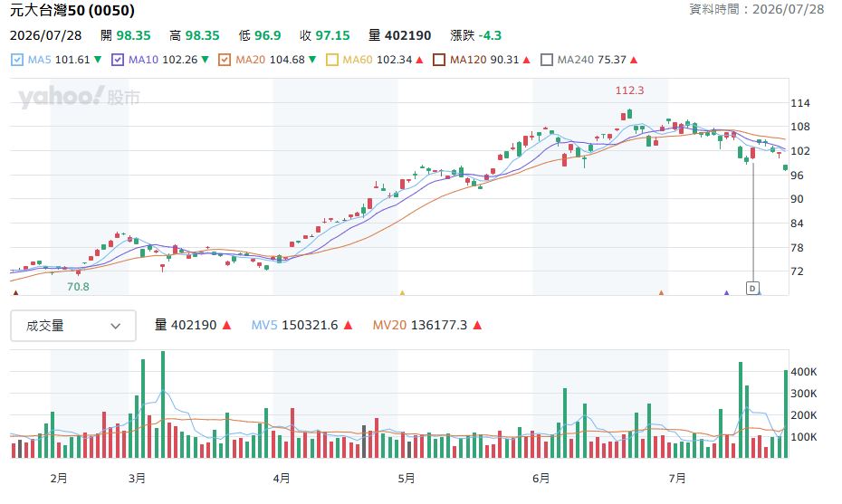842x504 pixels.
Task: Enable the MA60 moving average checkbox
Action: tap(332, 60)
